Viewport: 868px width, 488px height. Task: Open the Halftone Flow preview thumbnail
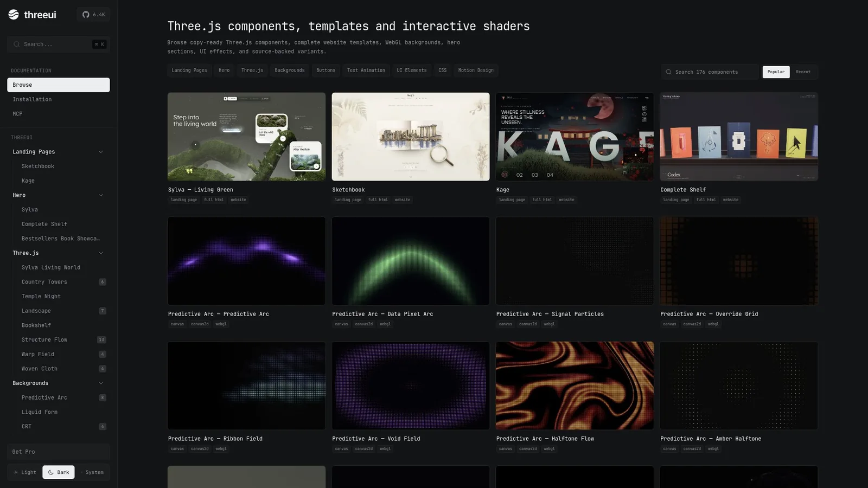coord(575,386)
